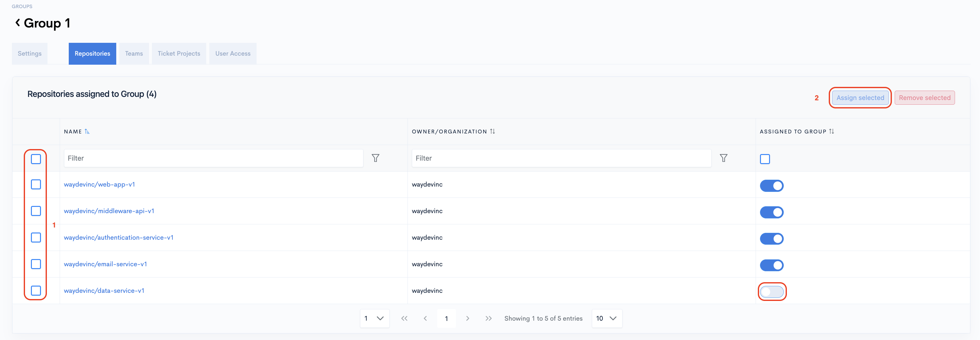Go to next page arrow
This screenshot has width=980, height=340.
coord(467,318)
